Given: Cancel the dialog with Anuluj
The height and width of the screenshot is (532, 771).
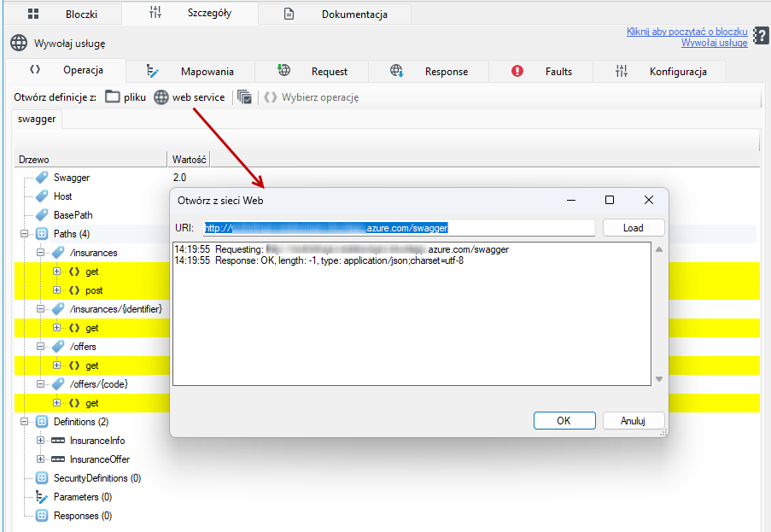Looking at the screenshot, I should [x=634, y=420].
